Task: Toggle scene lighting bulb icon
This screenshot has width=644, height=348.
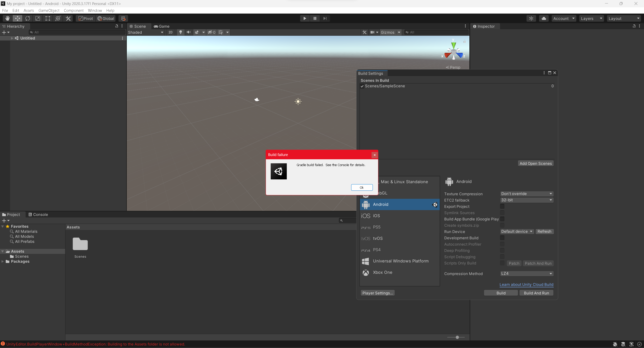Action: [180, 32]
